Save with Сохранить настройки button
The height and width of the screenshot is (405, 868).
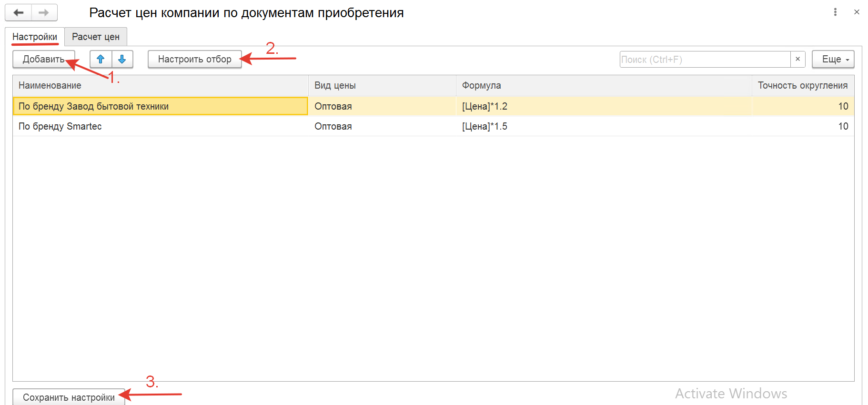pos(69,397)
